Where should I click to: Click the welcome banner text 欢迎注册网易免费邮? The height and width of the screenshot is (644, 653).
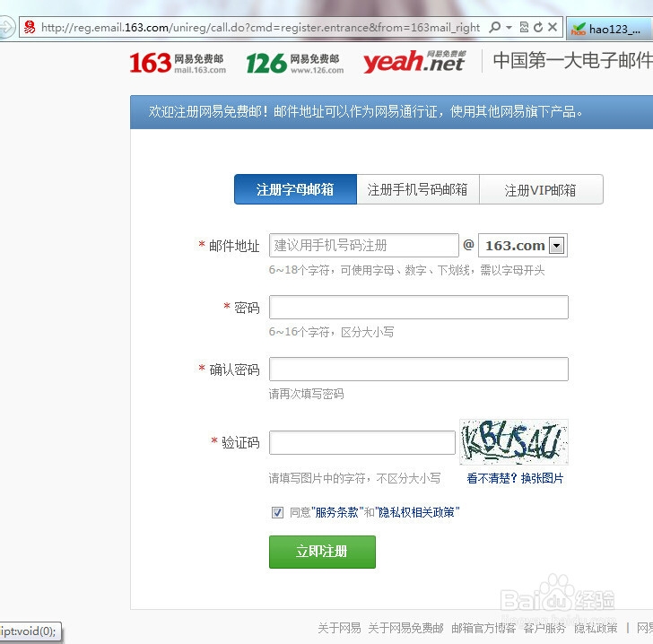click(209, 111)
